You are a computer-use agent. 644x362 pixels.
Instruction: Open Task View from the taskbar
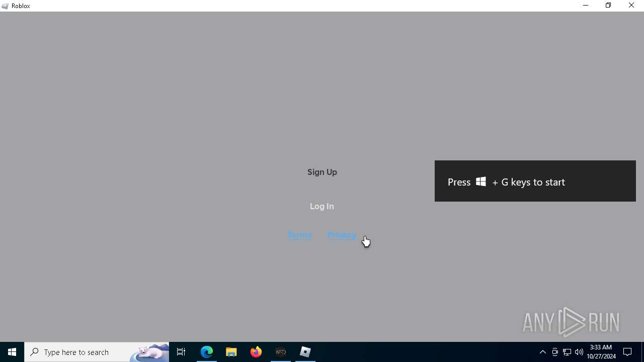pyautogui.click(x=181, y=352)
